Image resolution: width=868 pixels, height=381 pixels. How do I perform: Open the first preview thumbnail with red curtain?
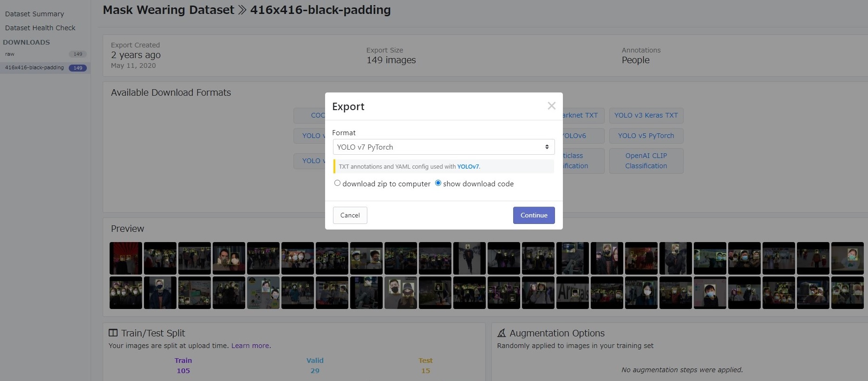click(x=125, y=258)
